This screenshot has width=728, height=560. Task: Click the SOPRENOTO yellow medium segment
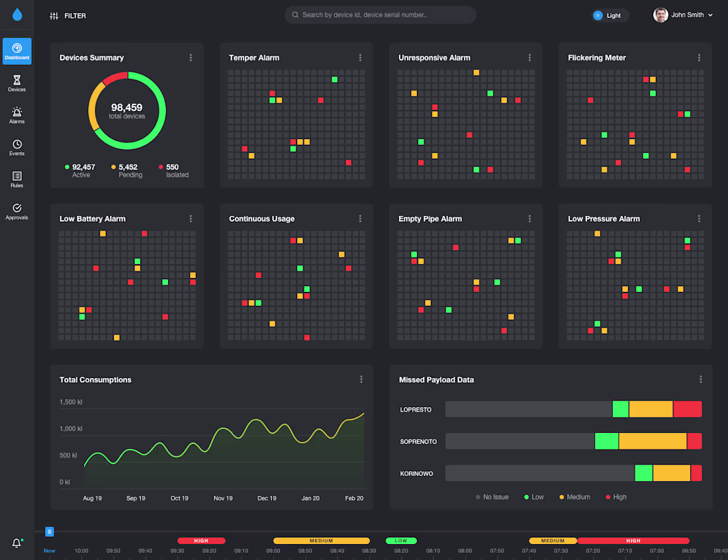click(x=653, y=441)
